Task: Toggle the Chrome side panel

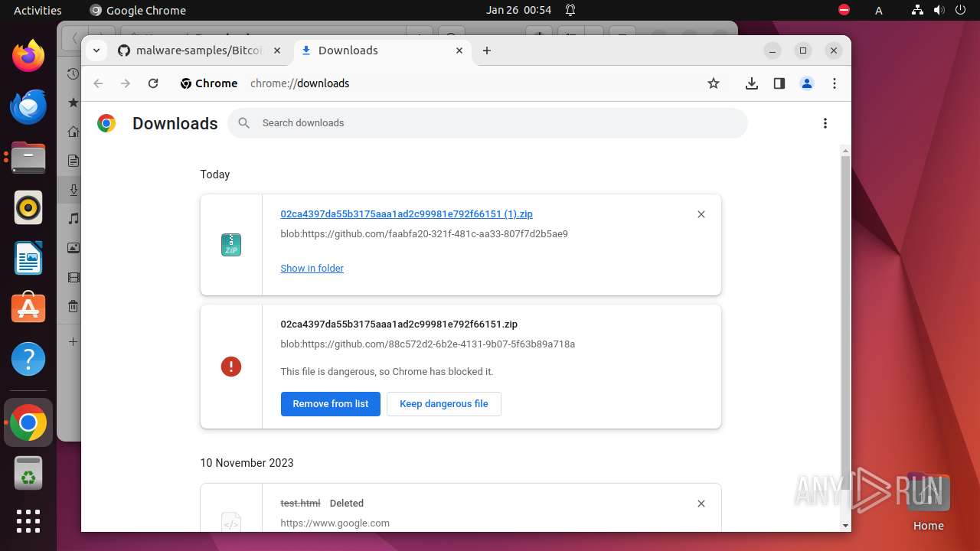Action: click(x=779, y=83)
